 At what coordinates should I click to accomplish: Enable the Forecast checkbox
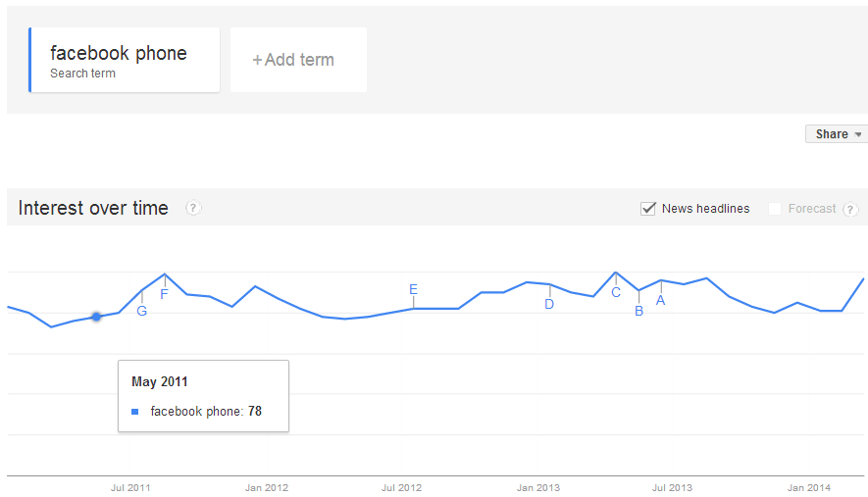775,209
